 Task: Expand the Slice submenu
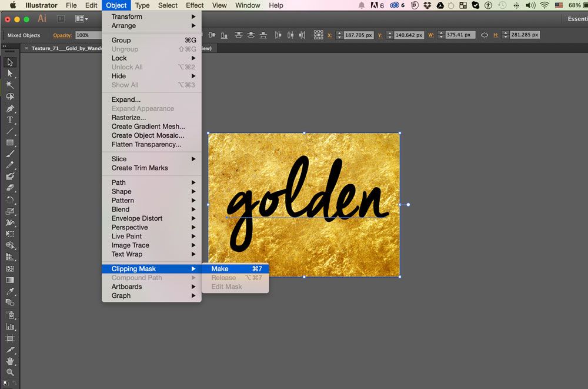click(x=152, y=159)
